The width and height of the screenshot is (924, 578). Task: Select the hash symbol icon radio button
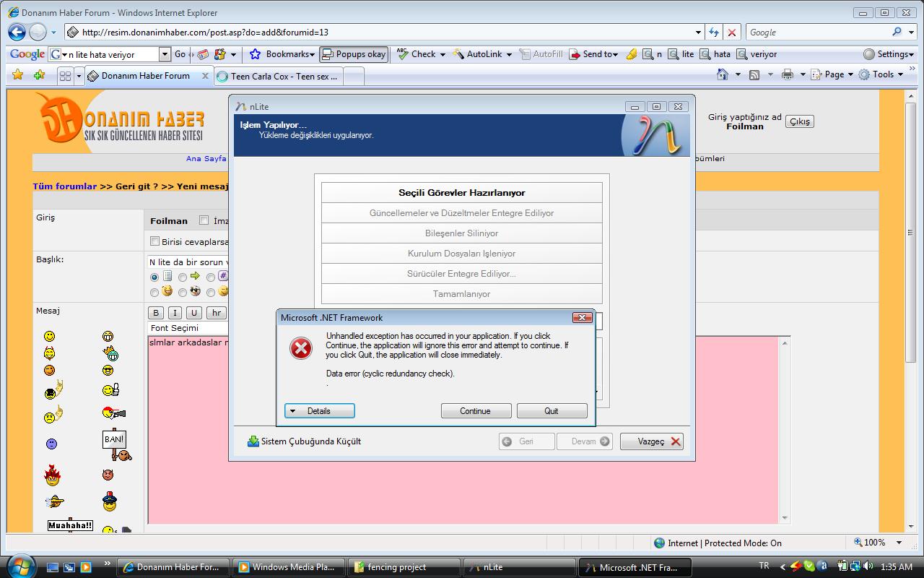click(x=211, y=277)
